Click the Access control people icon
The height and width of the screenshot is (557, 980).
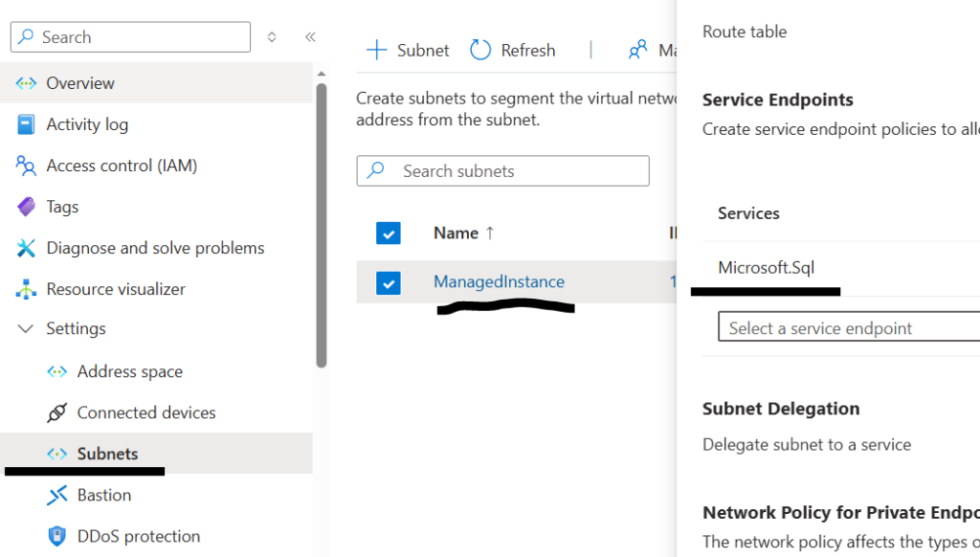26,166
